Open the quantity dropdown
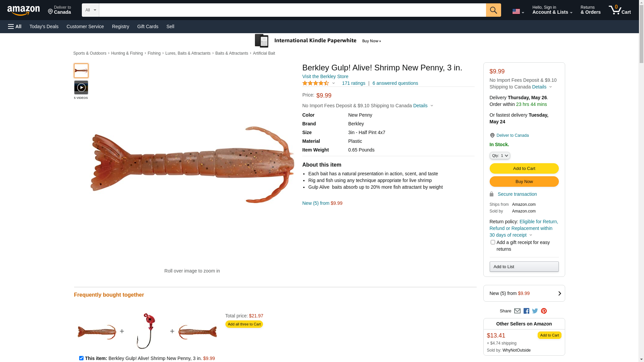 [x=500, y=156]
